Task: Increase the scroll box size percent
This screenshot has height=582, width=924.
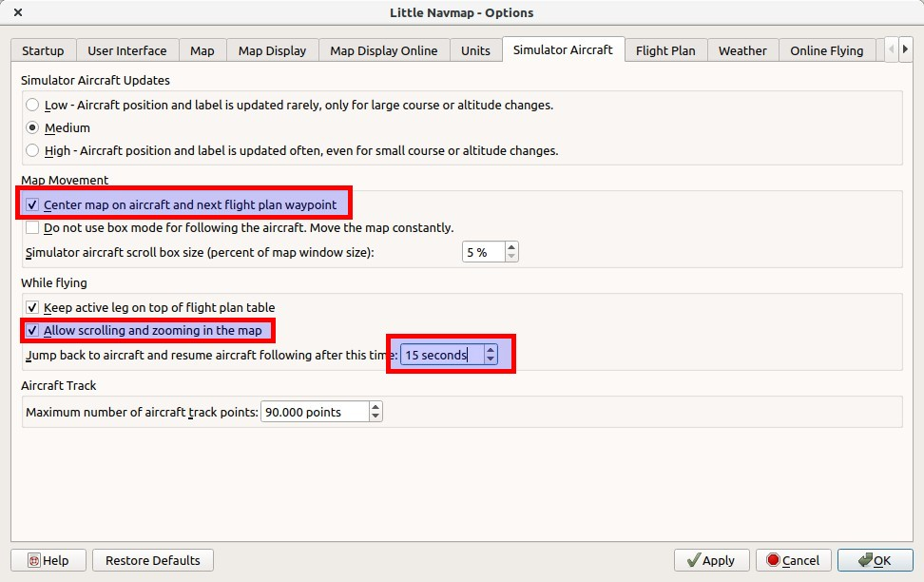Action: pos(511,247)
